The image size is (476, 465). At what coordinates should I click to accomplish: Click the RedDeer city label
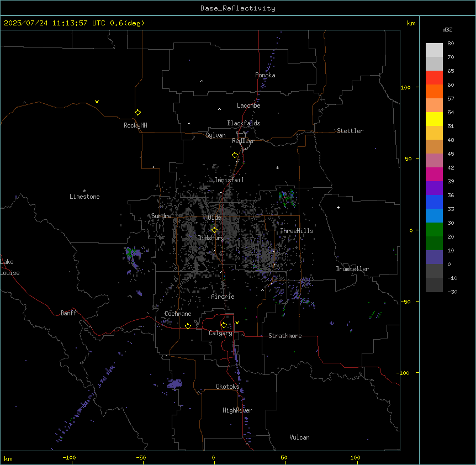pyautogui.click(x=244, y=141)
